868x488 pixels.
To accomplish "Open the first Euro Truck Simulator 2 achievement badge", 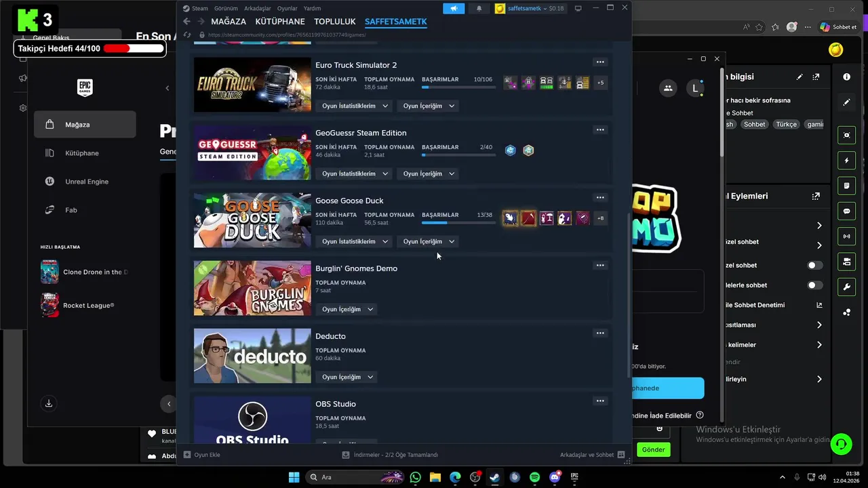I will click(510, 83).
